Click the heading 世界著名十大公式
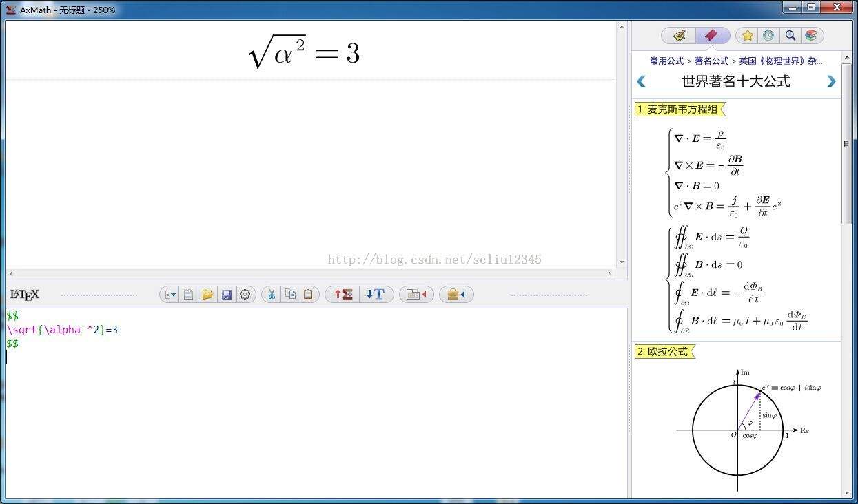Image resolution: width=858 pixels, height=504 pixels. tap(735, 81)
